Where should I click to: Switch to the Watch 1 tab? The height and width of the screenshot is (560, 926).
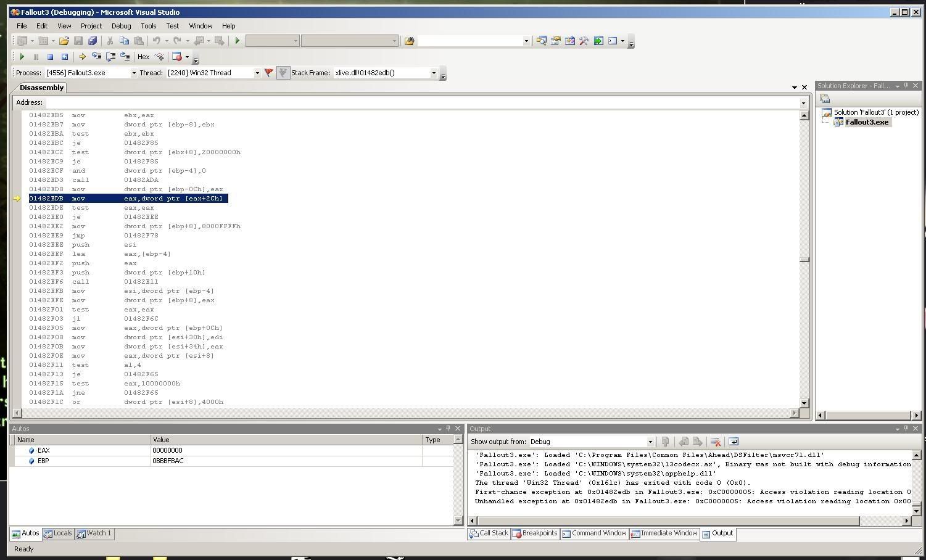coord(94,533)
